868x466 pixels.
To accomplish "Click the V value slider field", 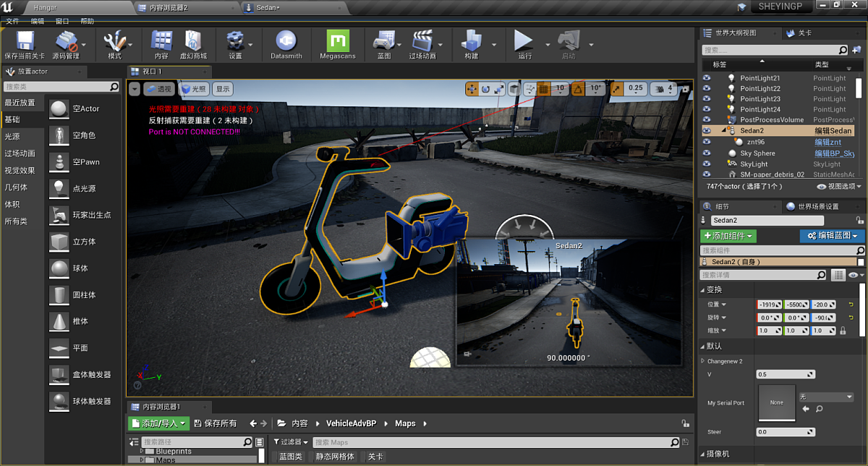I will pos(785,375).
